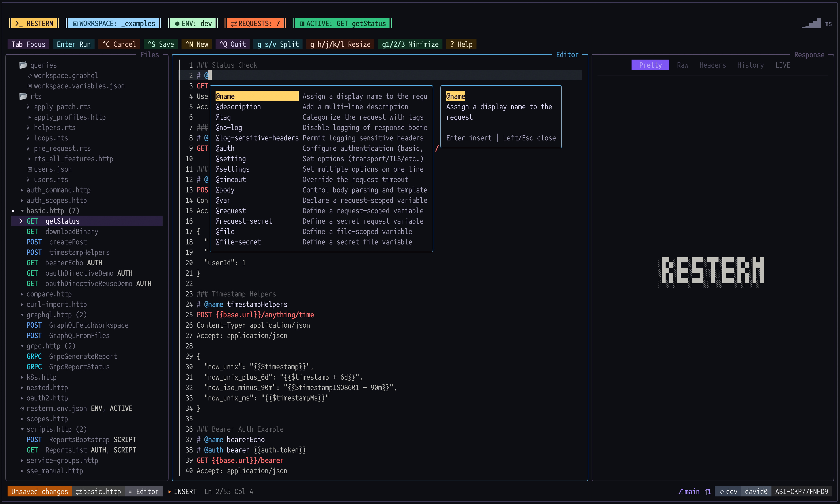Select the @file-secret completion entry

tap(321, 242)
